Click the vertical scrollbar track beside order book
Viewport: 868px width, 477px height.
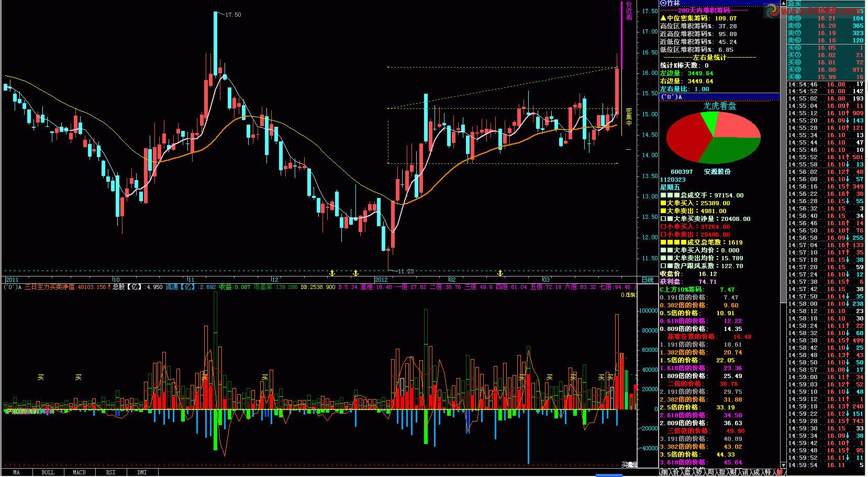click(x=784, y=236)
